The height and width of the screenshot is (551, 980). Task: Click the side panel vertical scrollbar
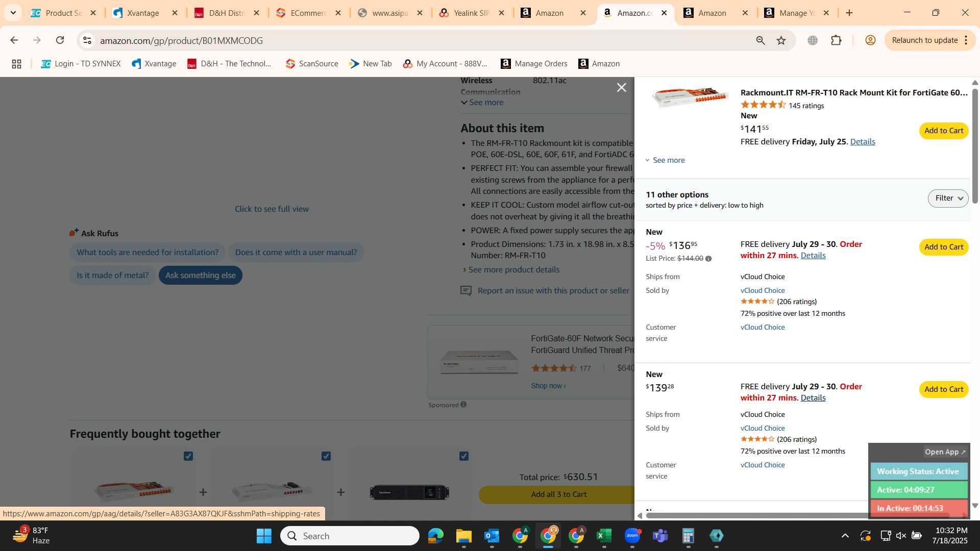pyautogui.click(x=974, y=145)
